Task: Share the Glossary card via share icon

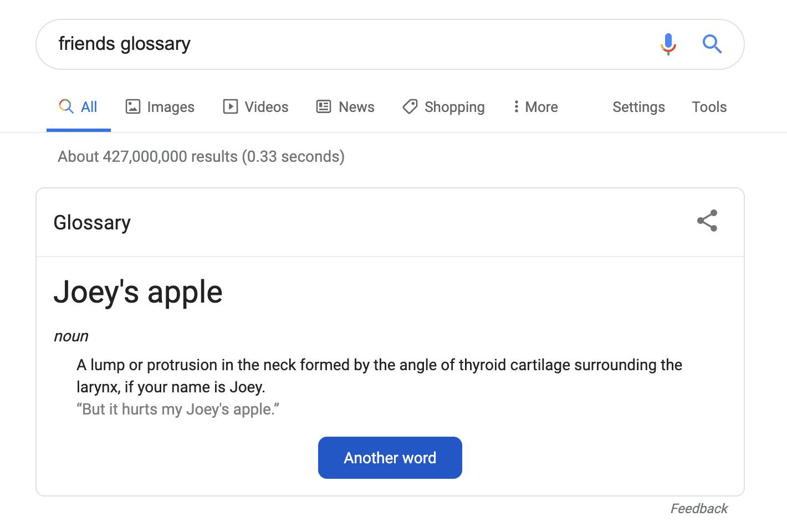Action: [707, 221]
